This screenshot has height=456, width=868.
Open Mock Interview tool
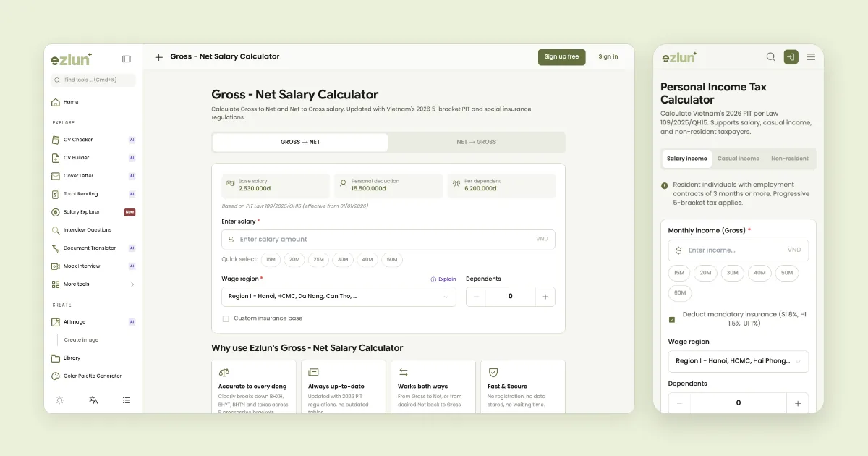[93, 266]
